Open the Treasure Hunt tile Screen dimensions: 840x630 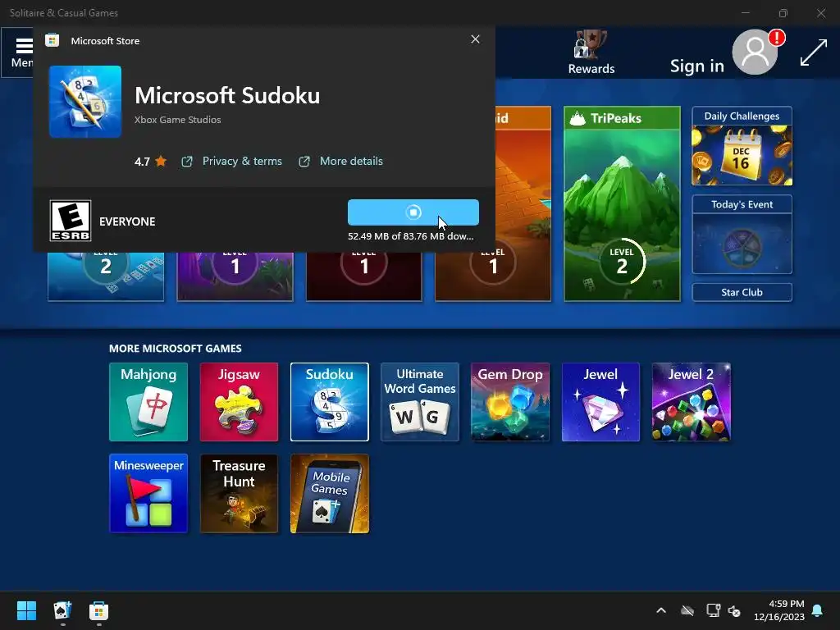click(239, 493)
